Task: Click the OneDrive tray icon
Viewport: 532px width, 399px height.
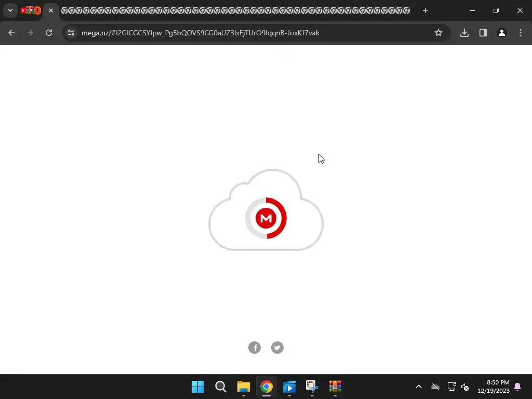Action: (x=435, y=387)
